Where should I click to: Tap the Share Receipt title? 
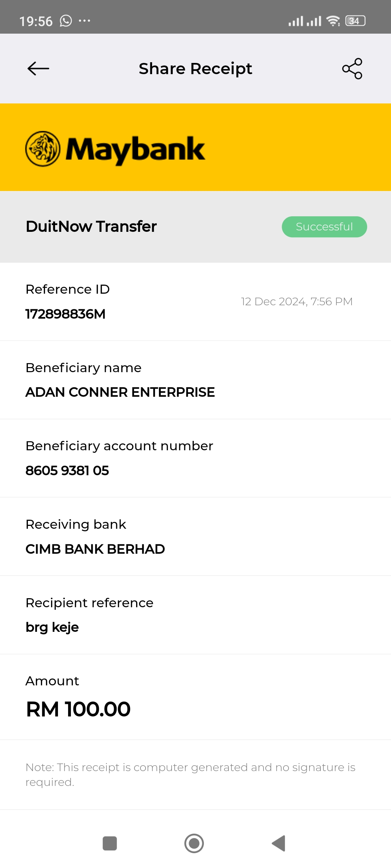195,69
